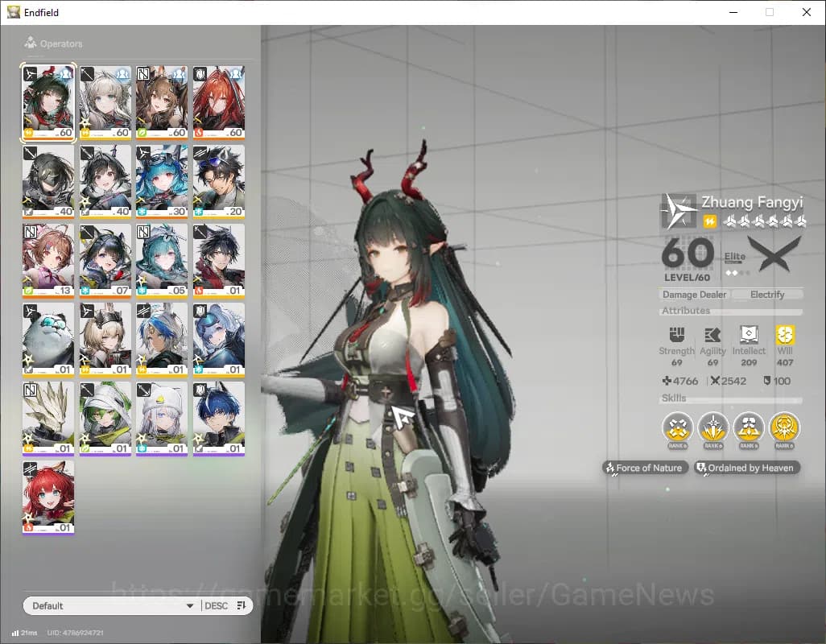Open the Operators panel header icon

click(31, 43)
